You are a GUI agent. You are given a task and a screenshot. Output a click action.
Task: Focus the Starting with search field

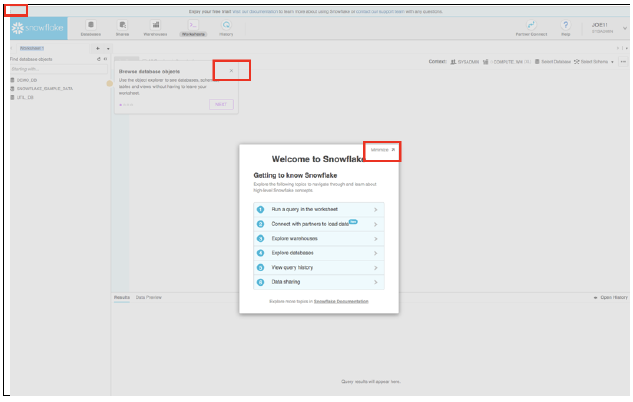[x=59, y=69]
